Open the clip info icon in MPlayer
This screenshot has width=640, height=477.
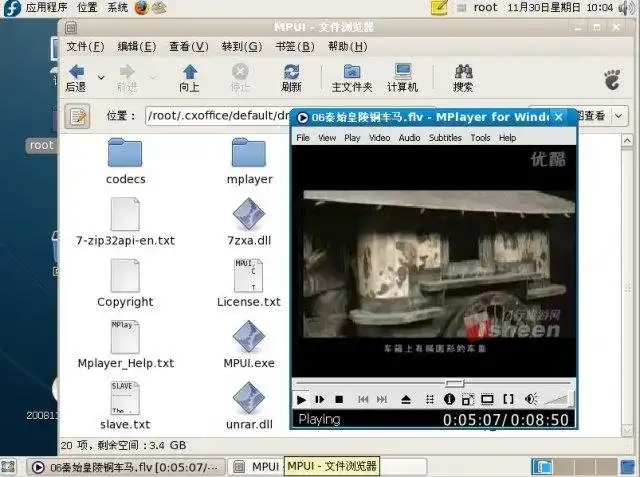click(x=449, y=399)
